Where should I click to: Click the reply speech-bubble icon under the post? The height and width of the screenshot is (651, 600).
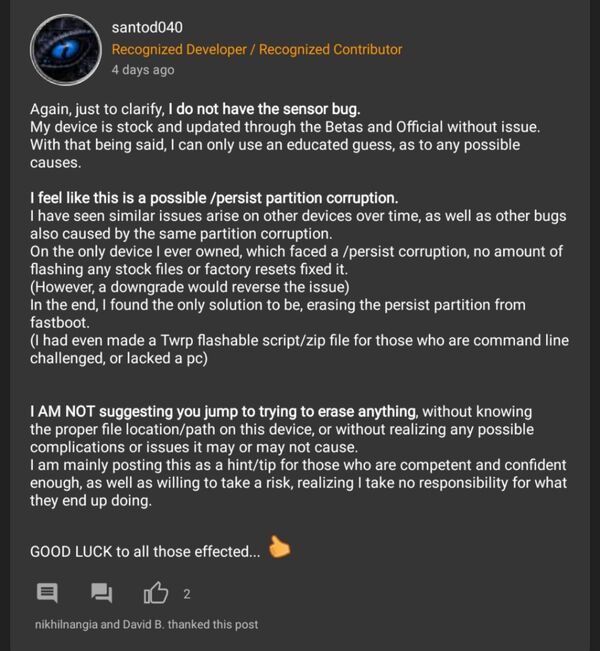[x=47, y=594]
